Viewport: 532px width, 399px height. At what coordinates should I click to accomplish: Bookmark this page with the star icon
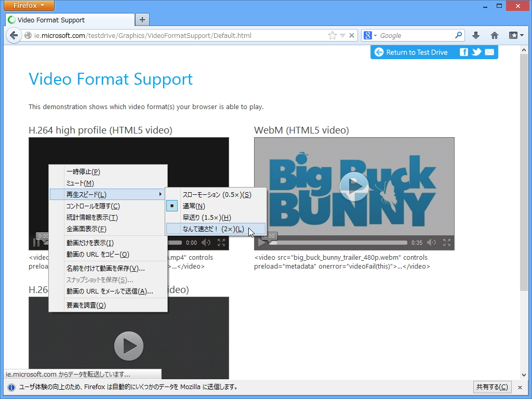332,35
